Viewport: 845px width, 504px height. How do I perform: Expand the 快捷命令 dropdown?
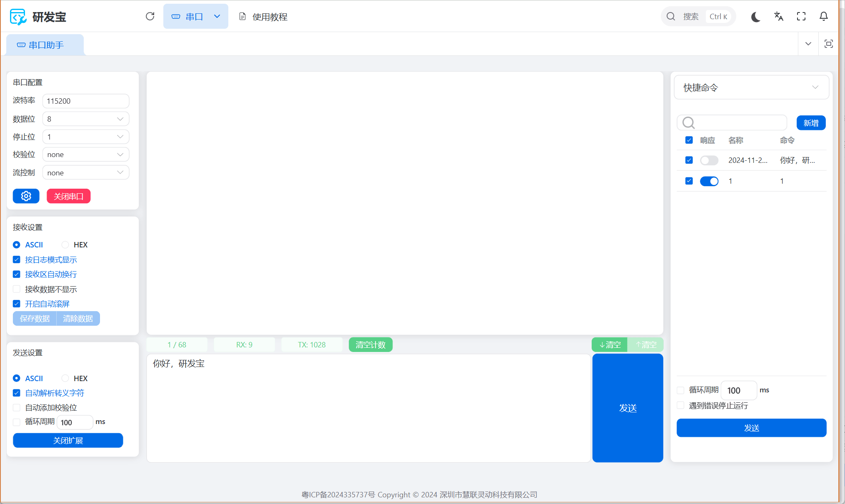coord(751,87)
